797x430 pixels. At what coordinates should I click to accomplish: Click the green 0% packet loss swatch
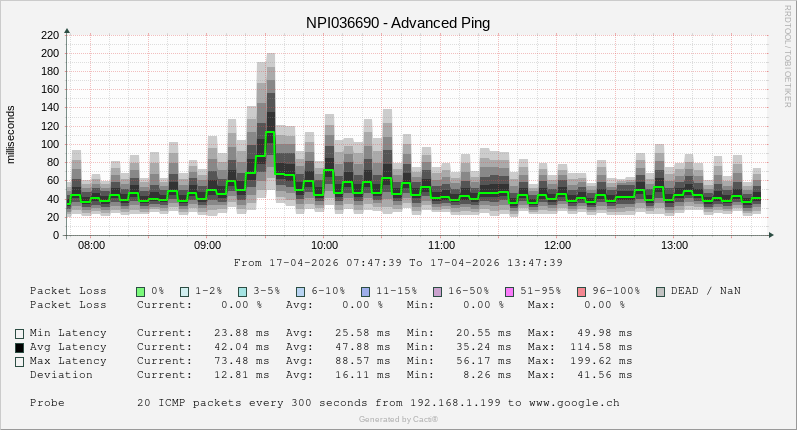[x=141, y=291]
